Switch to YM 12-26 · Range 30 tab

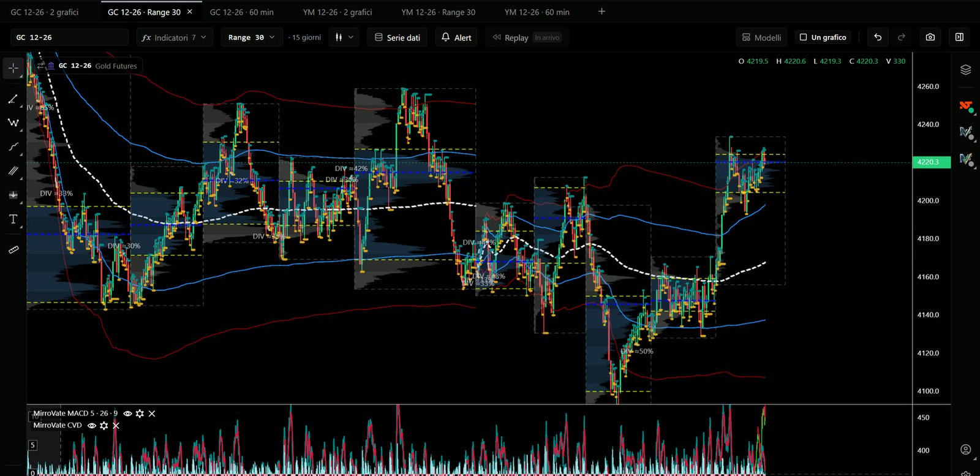438,12
